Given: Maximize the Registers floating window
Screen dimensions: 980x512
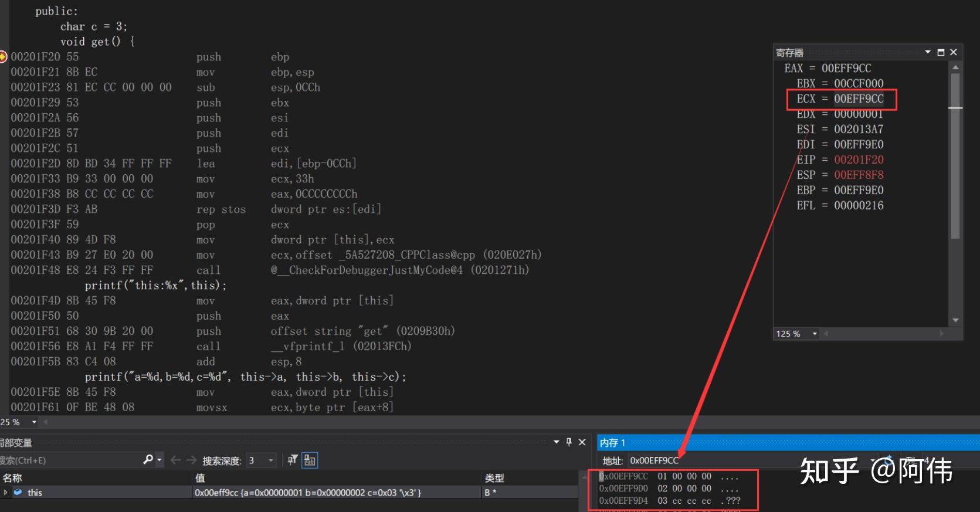Looking at the screenshot, I should point(941,52).
